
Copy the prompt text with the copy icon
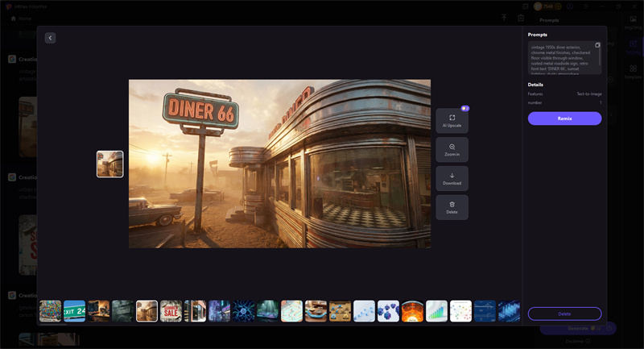click(x=597, y=45)
